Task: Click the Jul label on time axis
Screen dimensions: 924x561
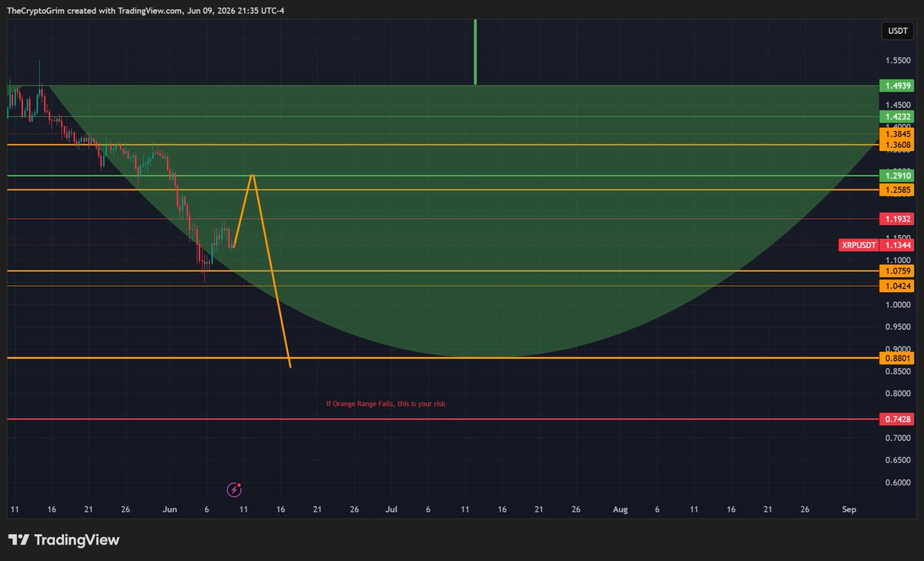Action: (x=392, y=510)
